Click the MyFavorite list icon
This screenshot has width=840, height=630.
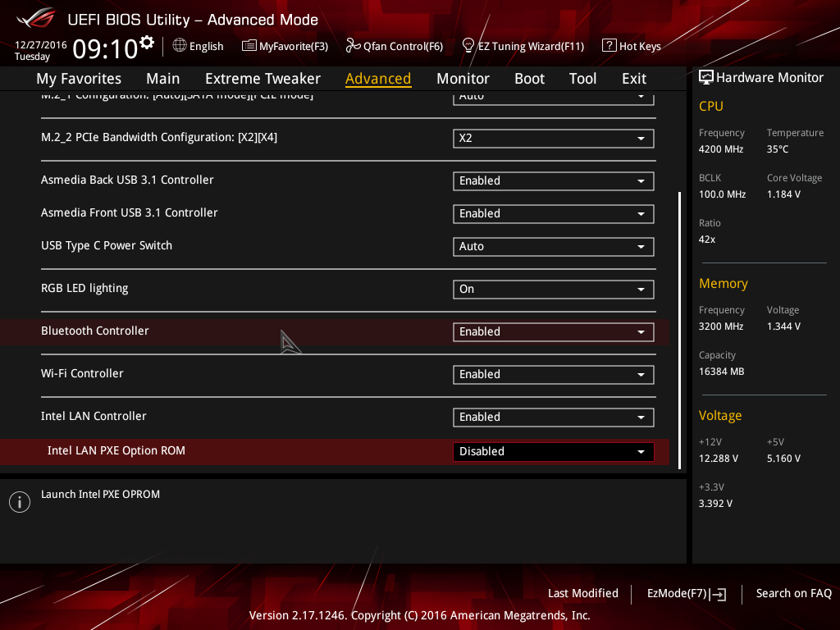[x=249, y=46]
